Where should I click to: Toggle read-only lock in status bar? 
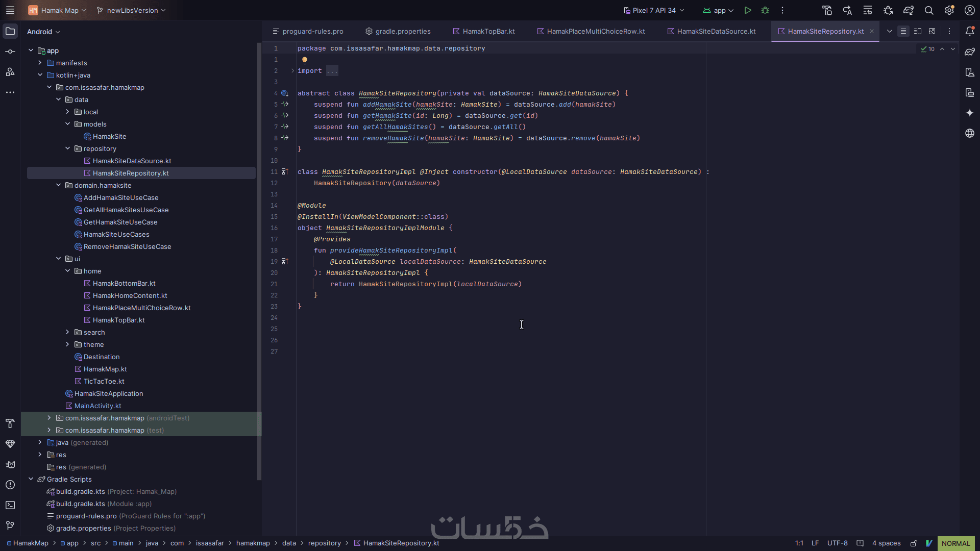(914, 543)
